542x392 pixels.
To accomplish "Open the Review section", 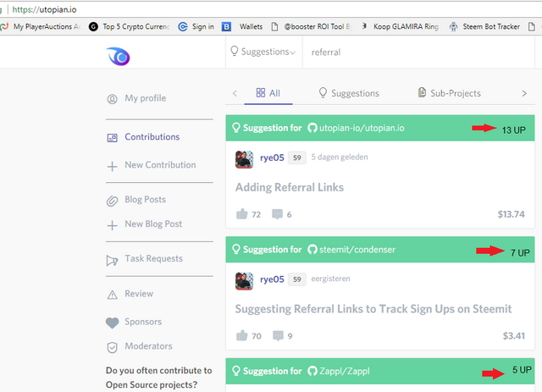I will (x=139, y=294).
